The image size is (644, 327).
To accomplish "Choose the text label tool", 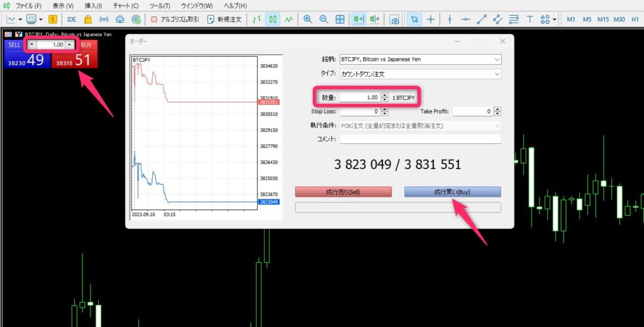I will (x=530, y=19).
